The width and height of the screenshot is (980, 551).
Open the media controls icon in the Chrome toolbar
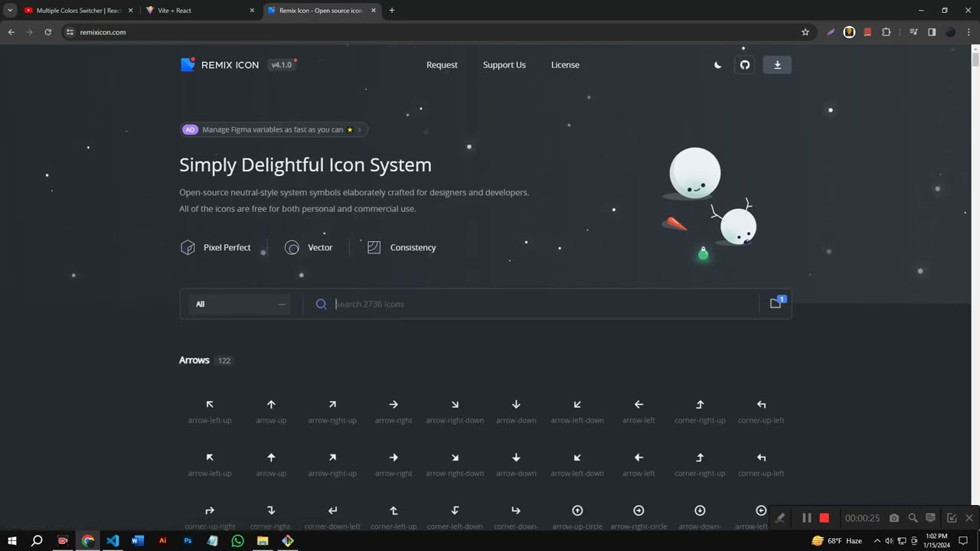[x=913, y=32]
